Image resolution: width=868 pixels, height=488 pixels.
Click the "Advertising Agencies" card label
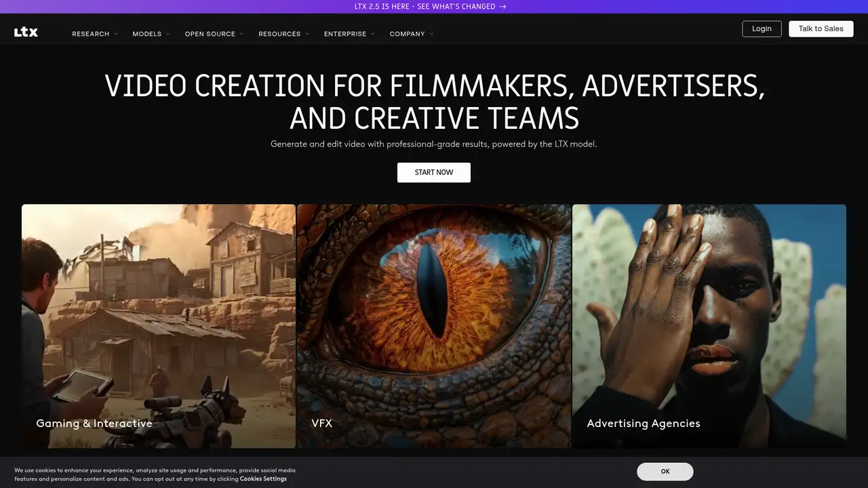tap(644, 424)
